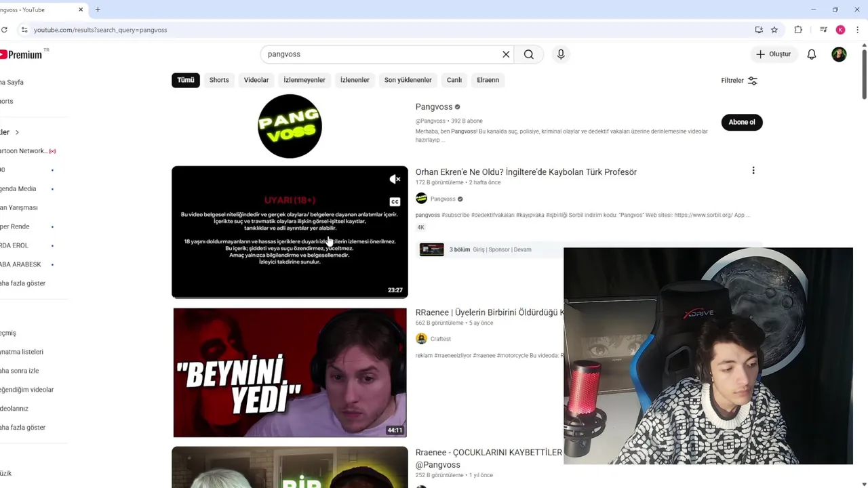868x488 pixels.
Task: Reload the page with the refresh icon
Action: coord(5,30)
